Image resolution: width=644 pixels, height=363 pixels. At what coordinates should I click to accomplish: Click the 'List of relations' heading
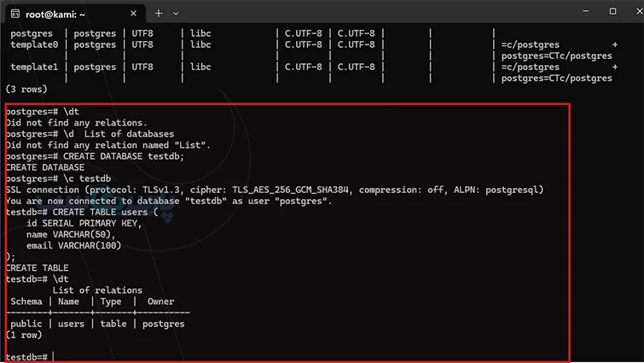point(97,290)
